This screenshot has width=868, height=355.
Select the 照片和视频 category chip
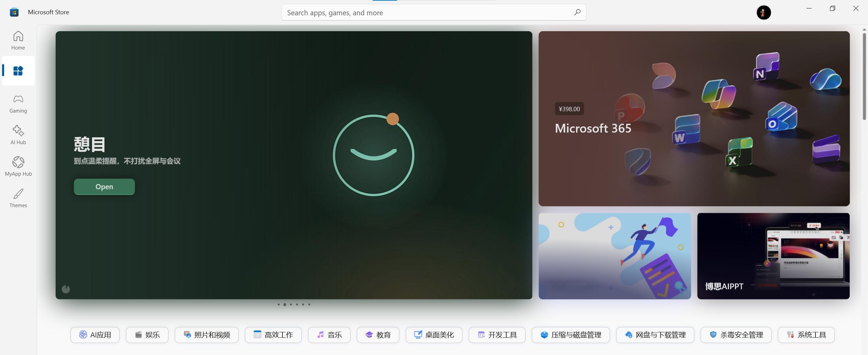tap(206, 335)
